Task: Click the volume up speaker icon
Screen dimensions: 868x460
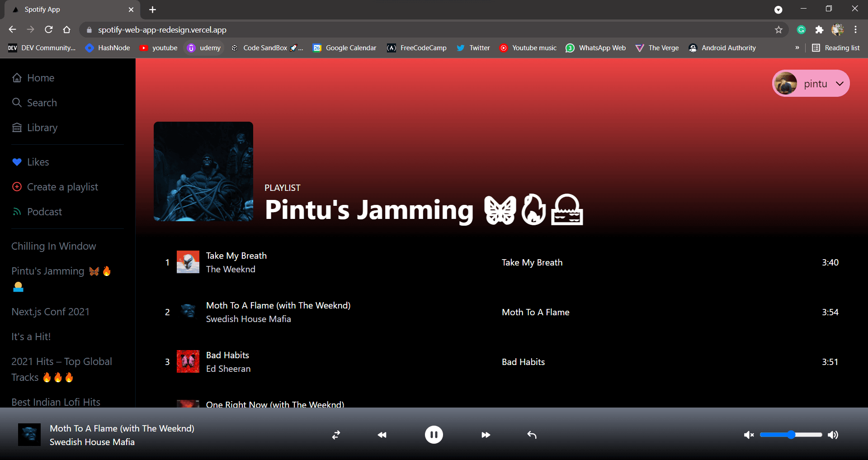Action: click(833, 435)
